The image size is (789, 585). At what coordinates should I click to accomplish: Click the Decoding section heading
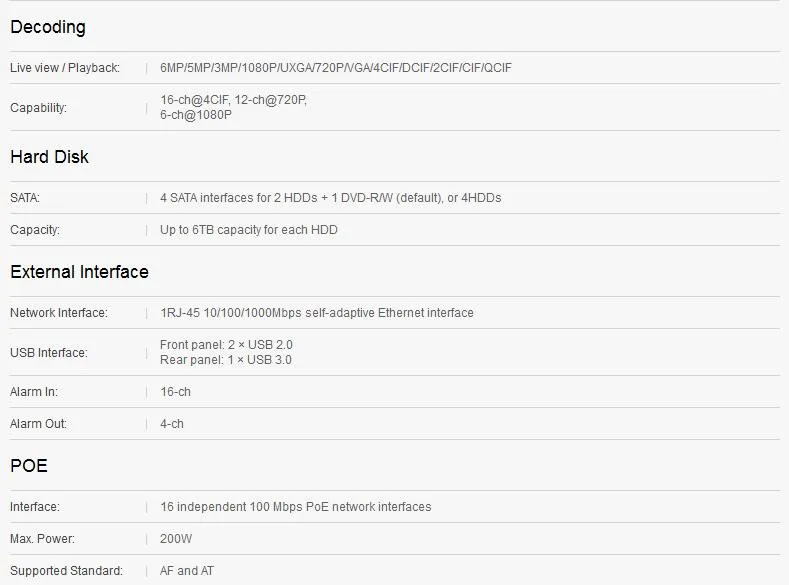click(48, 27)
